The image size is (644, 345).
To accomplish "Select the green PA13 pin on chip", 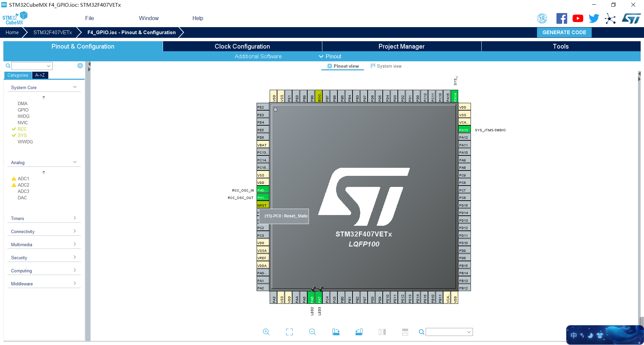I will pos(464,130).
